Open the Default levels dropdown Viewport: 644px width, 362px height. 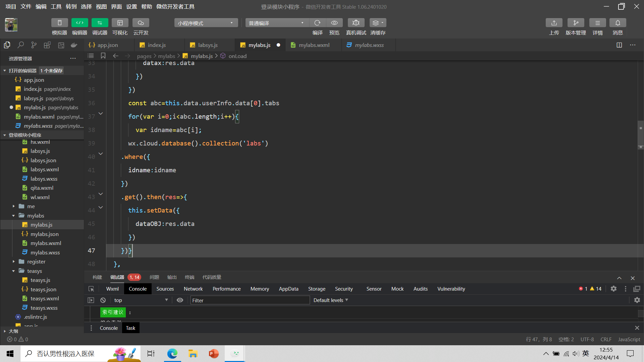coord(330,300)
